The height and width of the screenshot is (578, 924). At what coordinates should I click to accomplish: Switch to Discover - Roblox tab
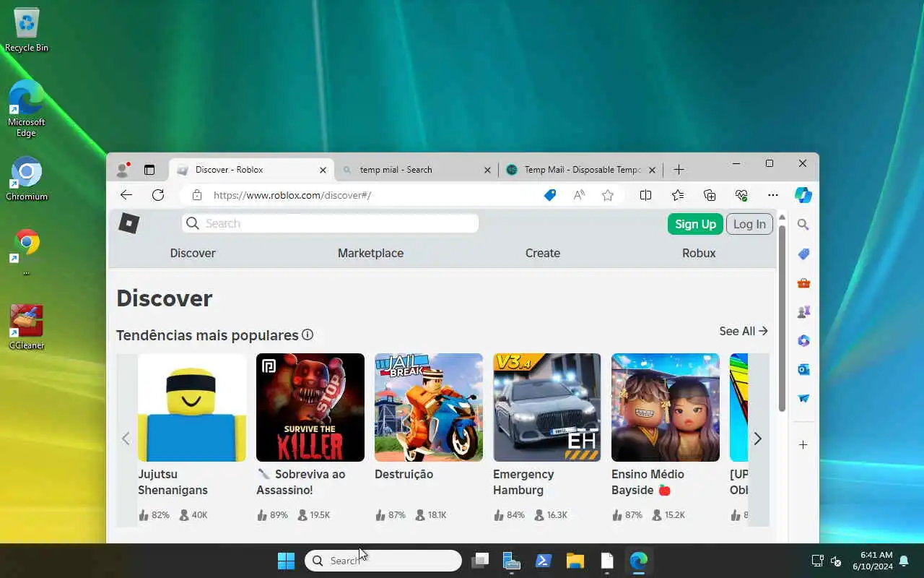tap(251, 170)
